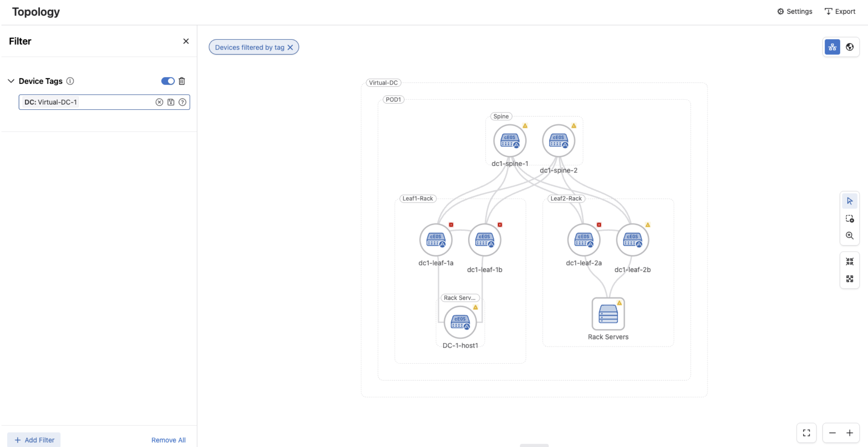Click the Spine container label
Viewport: 868px width, 447px height.
tap(501, 116)
